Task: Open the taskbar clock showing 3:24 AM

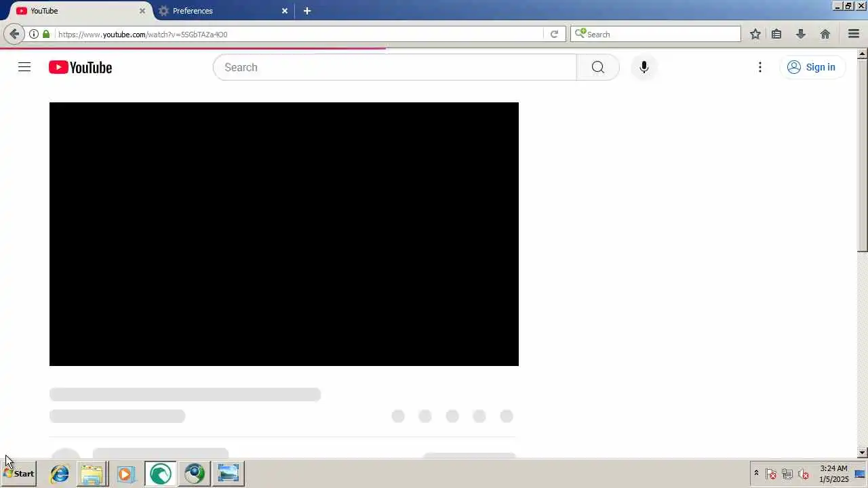Action: (833, 474)
